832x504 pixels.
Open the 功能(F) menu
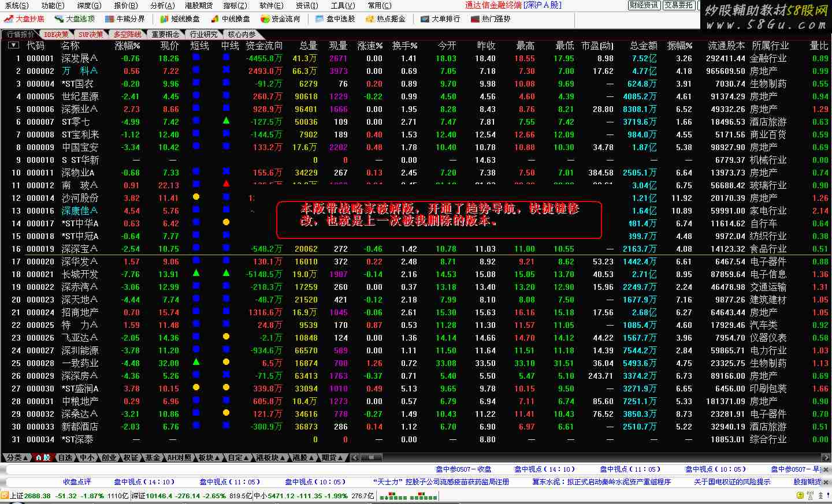(53, 5)
